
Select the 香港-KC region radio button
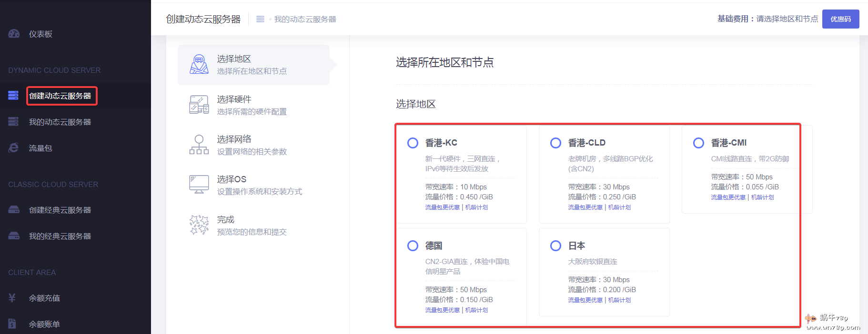pos(413,143)
